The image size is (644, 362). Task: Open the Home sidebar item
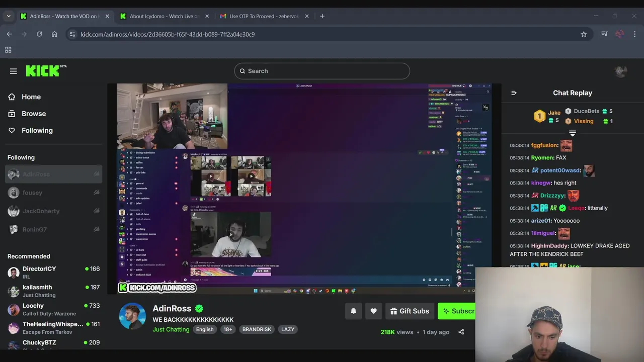31,97
